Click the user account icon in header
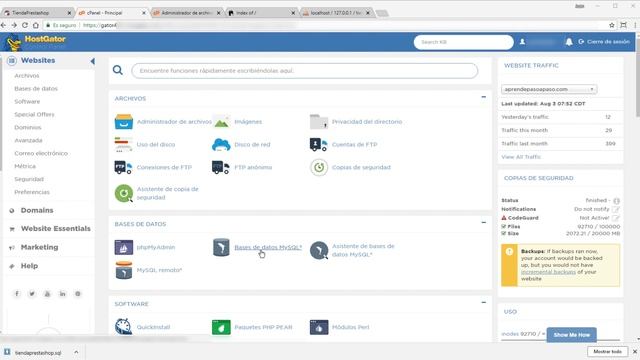Viewport: 640px width, 360px height. point(522,42)
